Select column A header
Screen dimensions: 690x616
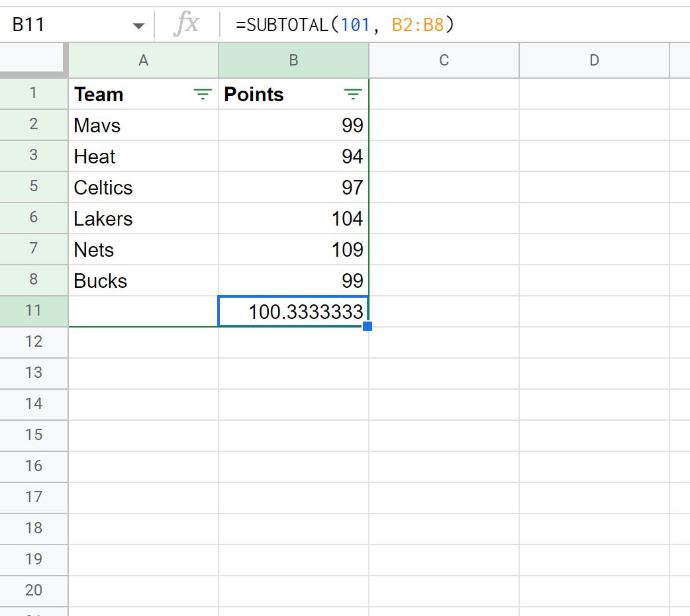pos(144,60)
